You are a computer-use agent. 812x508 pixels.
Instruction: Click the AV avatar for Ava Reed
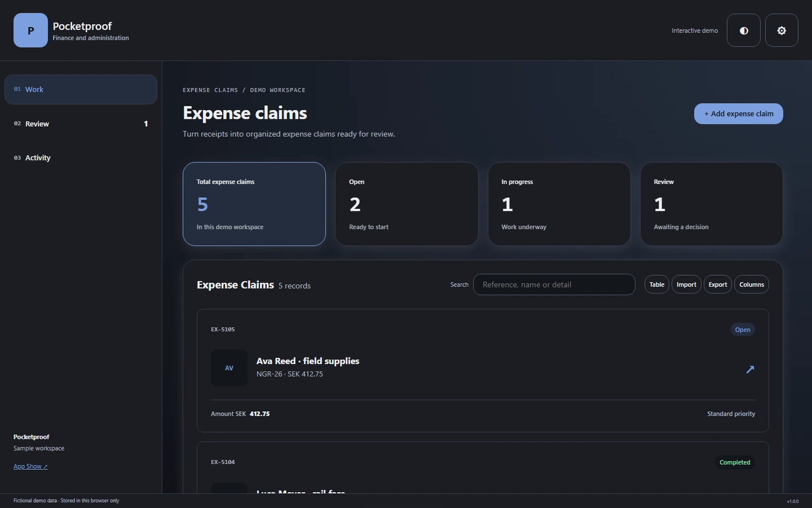pos(229,368)
